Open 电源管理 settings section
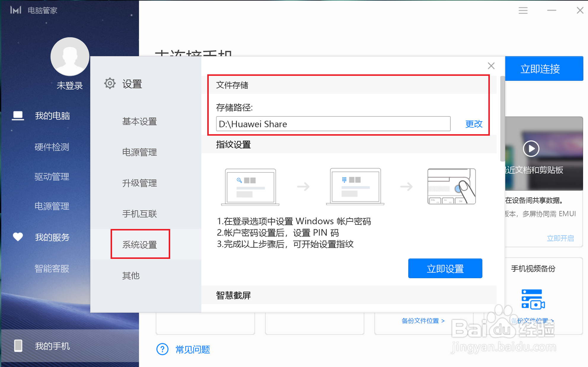The image size is (588, 367). 139,152
